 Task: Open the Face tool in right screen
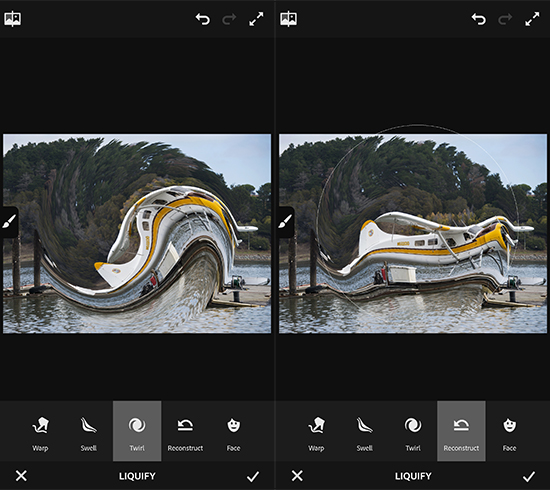click(x=509, y=432)
